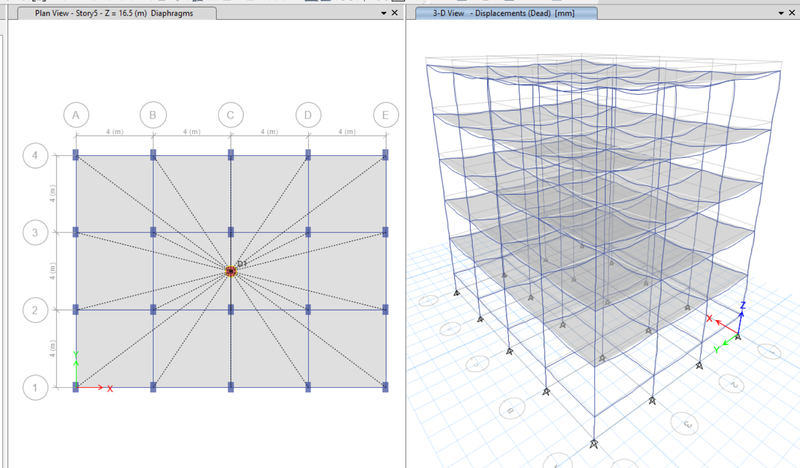Click the 4 (m) dimension between grids 3 and 4

click(53, 193)
